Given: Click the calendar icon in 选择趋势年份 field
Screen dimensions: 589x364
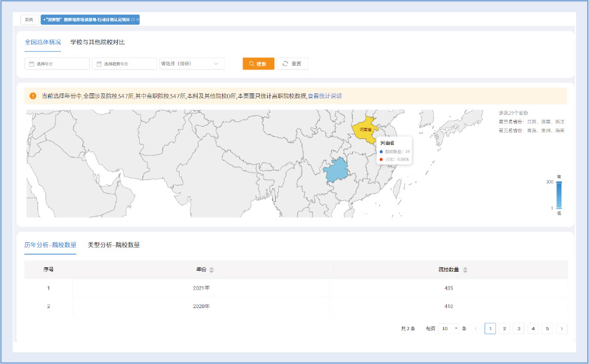Looking at the screenshot, I should tap(99, 64).
